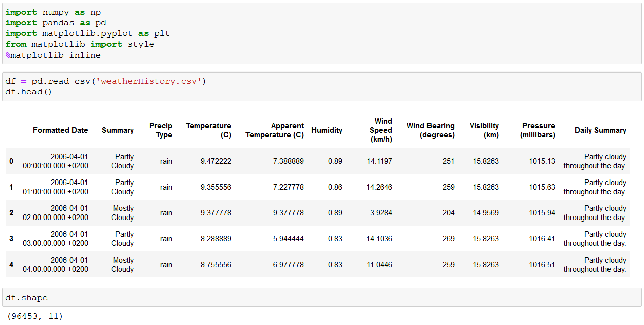
Task: Select the Formatted Date column header
Action: point(60,130)
